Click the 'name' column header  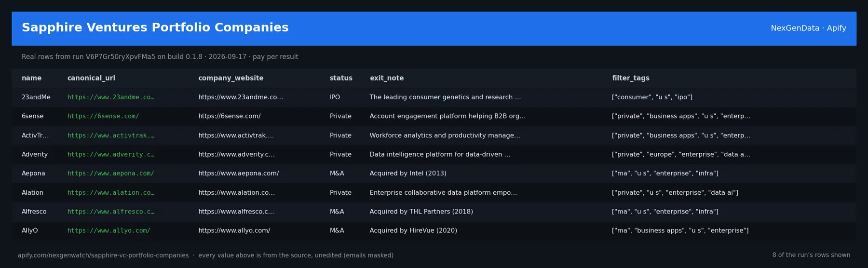coord(32,78)
